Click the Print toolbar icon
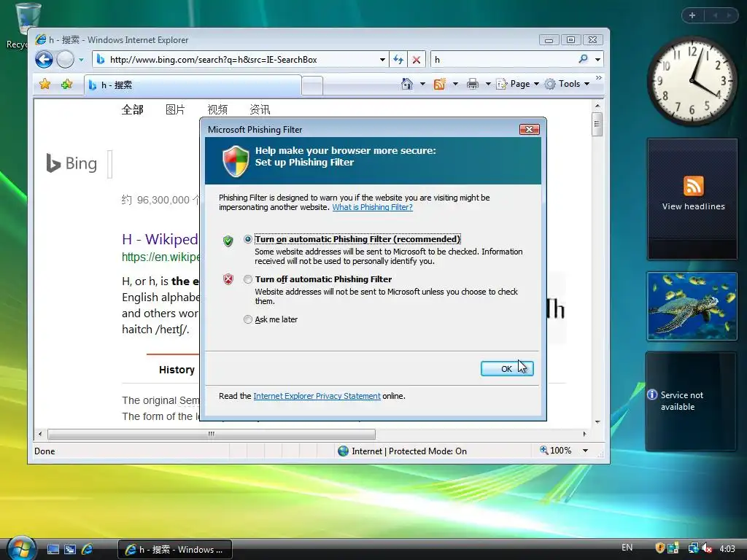The height and width of the screenshot is (560, 747). pos(472,85)
